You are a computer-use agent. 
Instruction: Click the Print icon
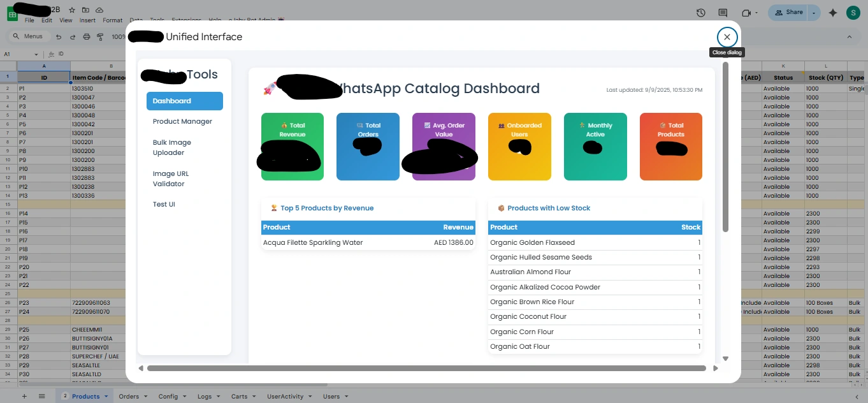(86, 36)
